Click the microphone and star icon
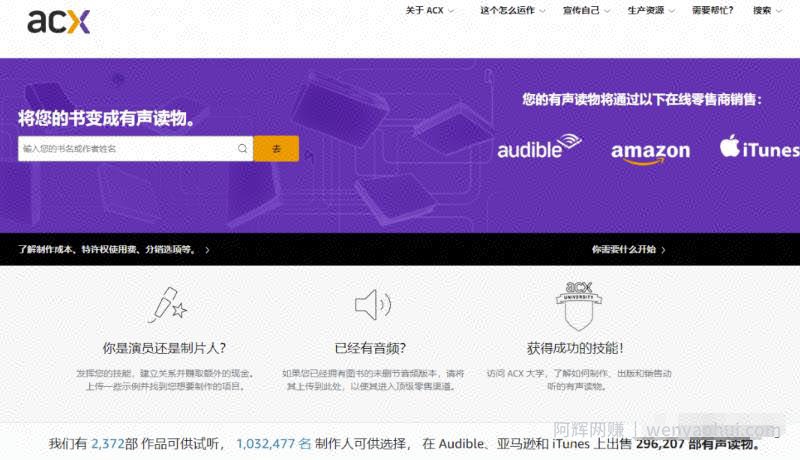Screen dimensions: 800x460 pyautogui.click(x=167, y=305)
